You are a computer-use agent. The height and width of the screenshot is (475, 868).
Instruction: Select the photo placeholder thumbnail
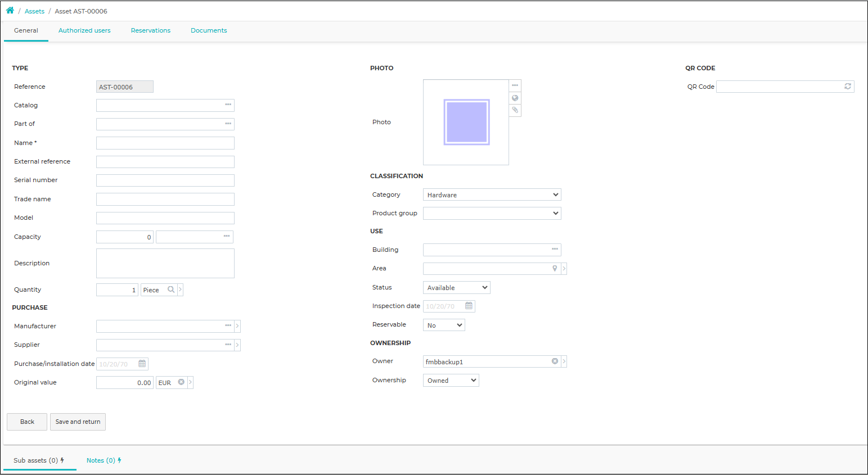pyautogui.click(x=466, y=122)
